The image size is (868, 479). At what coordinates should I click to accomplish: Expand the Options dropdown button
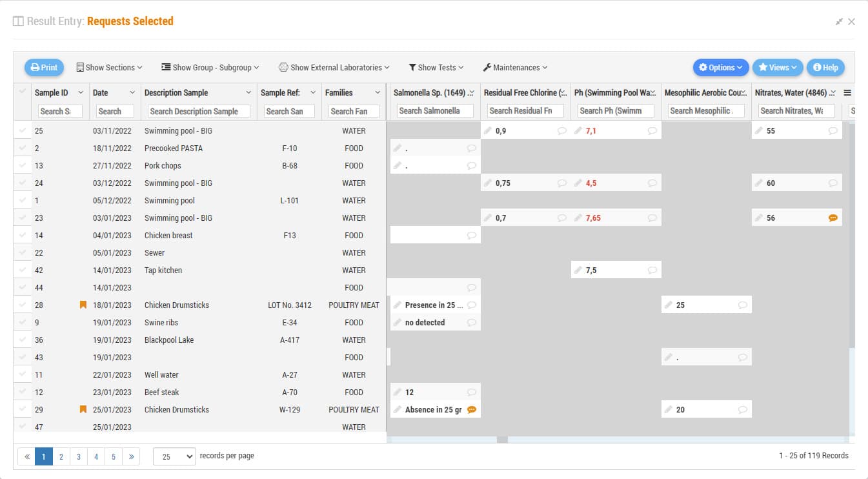pos(721,67)
